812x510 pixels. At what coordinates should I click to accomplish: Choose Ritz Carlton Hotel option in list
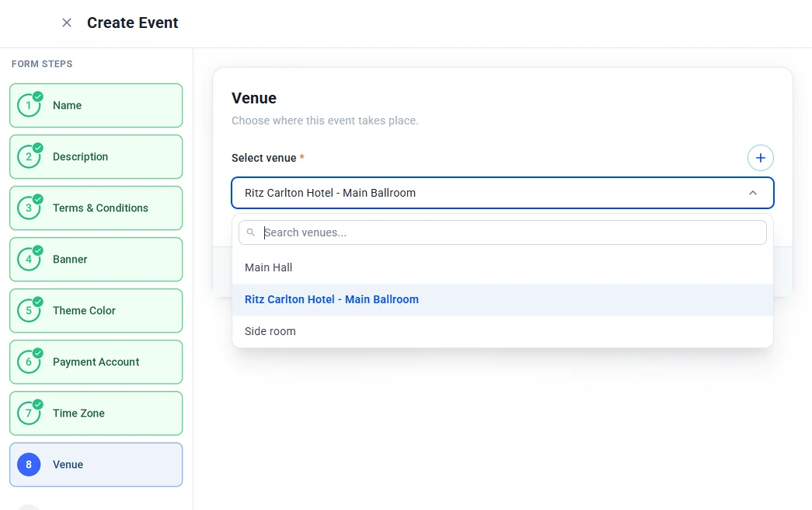[502, 299]
